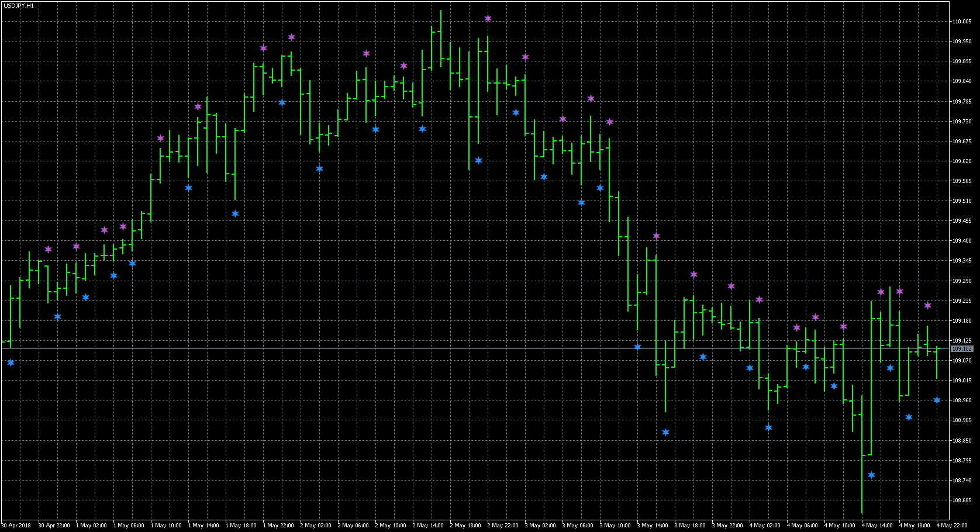Click the 108.795 price axis value
This screenshot has height=532, width=980.
click(962, 461)
